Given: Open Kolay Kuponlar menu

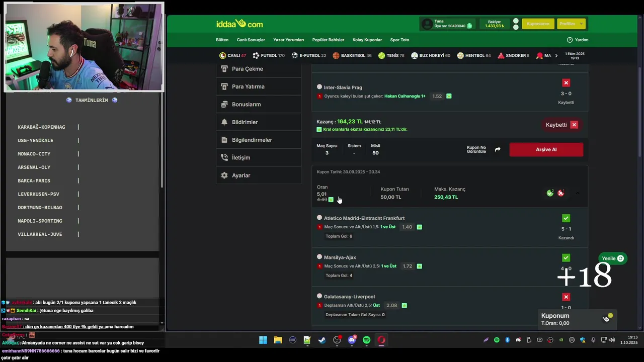Looking at the screenshot, I should click(367, 40).
